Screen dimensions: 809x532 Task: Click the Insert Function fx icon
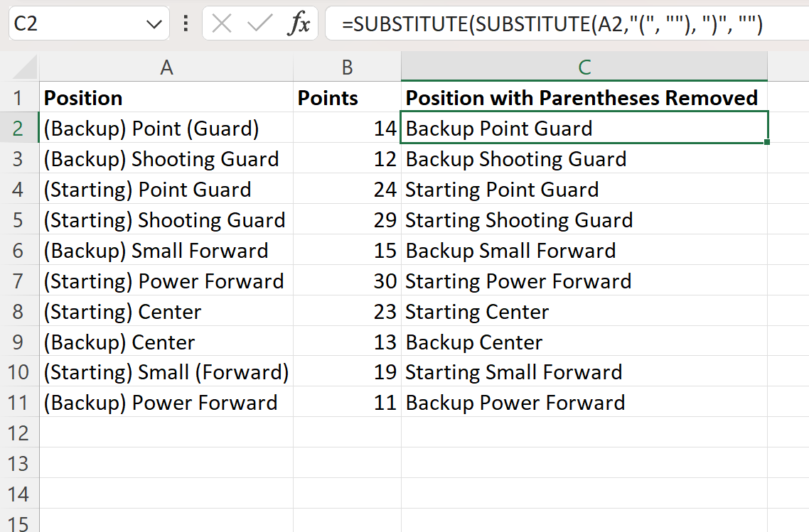299,23
